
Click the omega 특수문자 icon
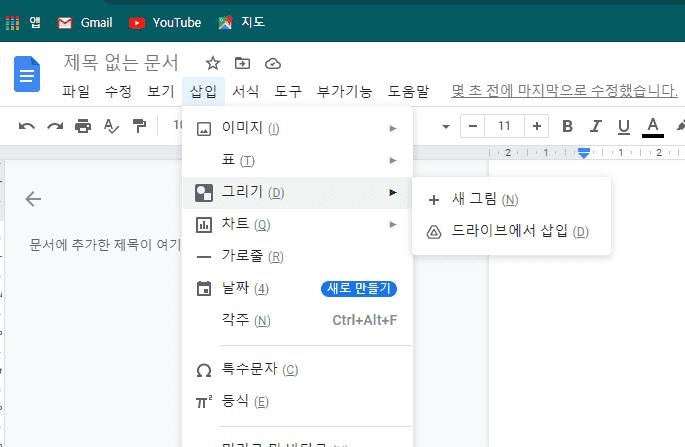204,371
